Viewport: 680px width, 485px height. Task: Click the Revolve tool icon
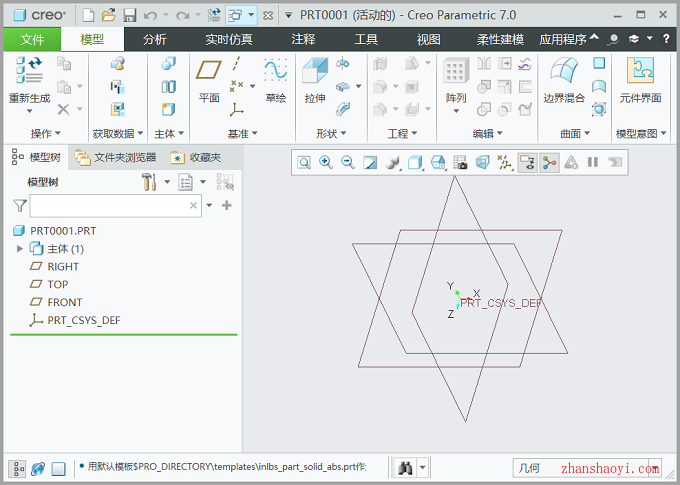click(343, 63)
